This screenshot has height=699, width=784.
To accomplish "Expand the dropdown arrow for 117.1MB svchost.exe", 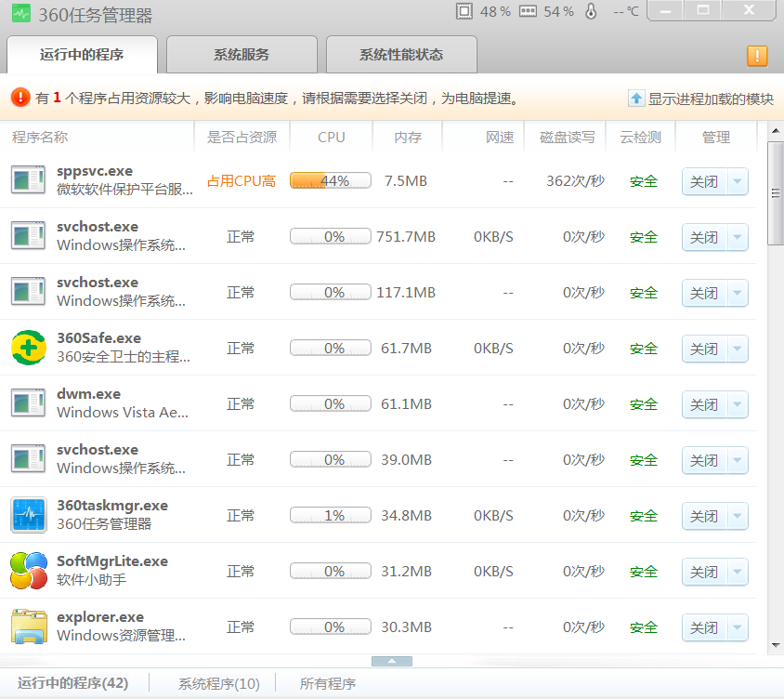I will (738, 293).
